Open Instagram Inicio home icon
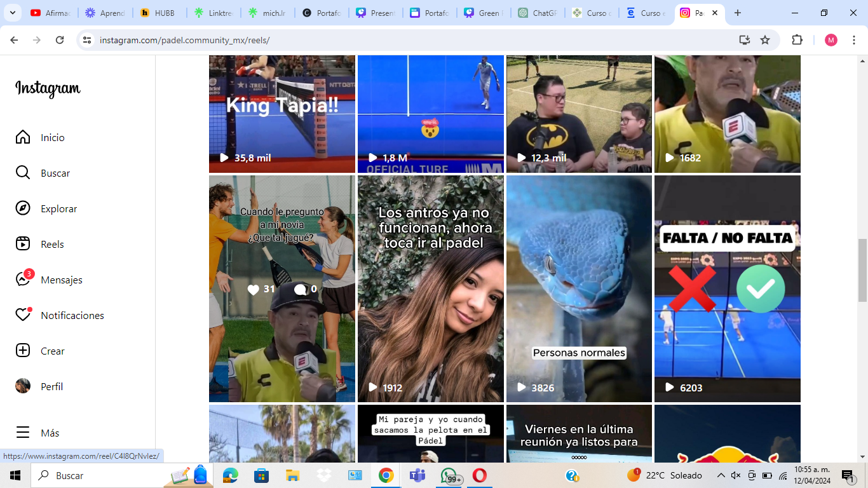The image size is (868, 488). pyautogui.click(x=23, y=137)
